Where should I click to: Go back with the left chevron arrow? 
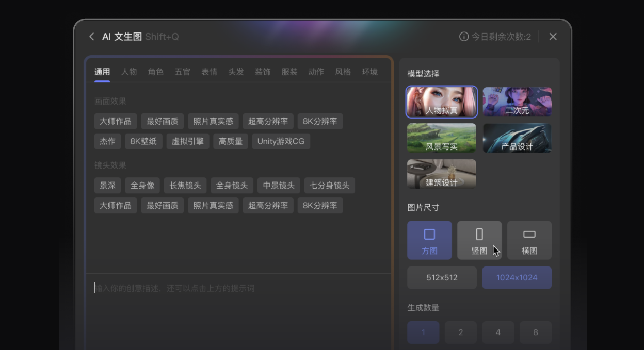tap(91, 37)
